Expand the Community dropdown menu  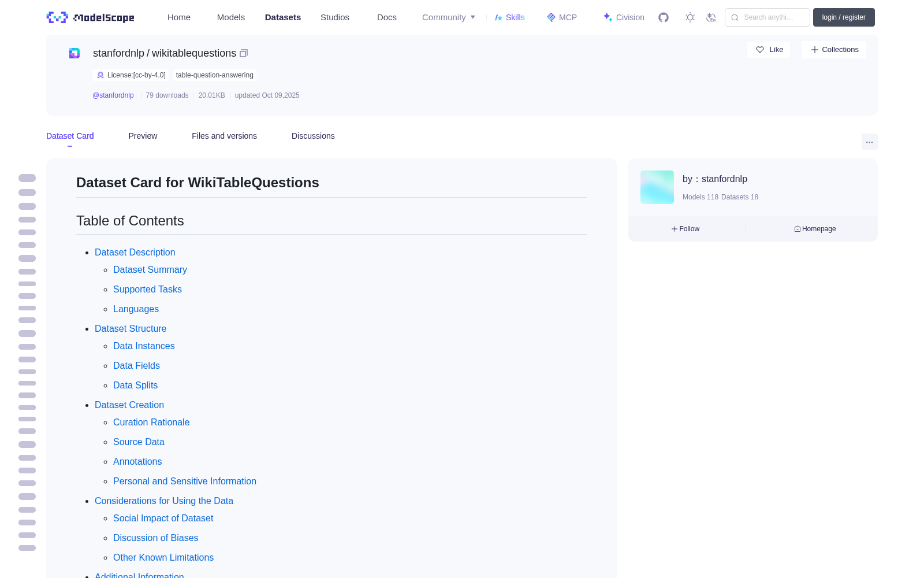tap(449, 17)
